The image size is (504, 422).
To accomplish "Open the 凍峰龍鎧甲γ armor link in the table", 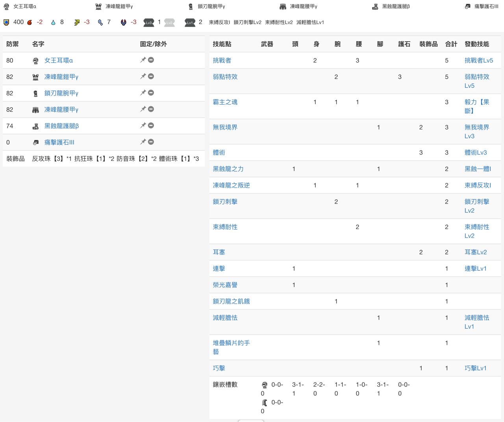I will [x=61, y=77].
